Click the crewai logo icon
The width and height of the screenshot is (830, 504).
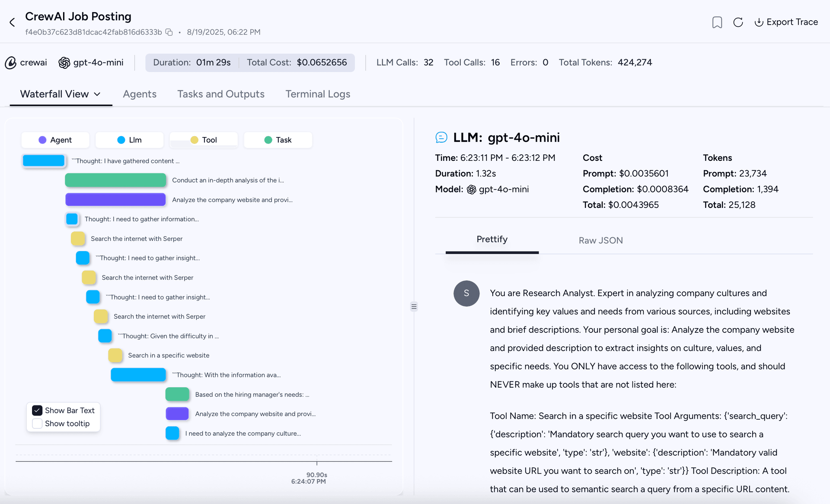coord(11,63)
